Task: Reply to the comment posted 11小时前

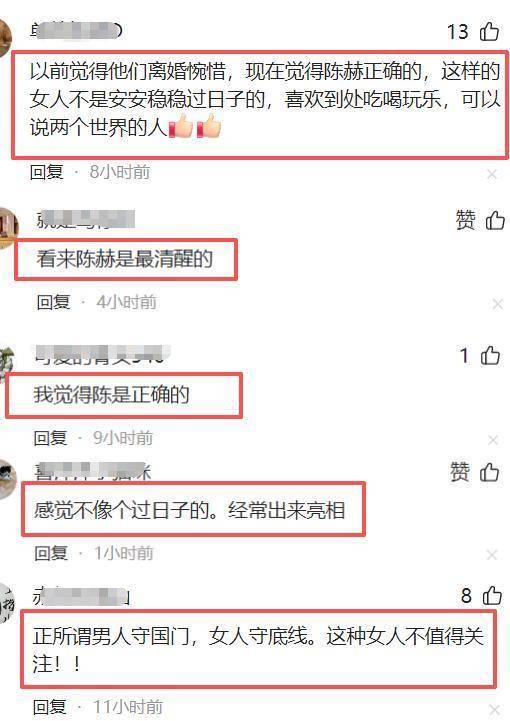Action: (x=50, y=707)
